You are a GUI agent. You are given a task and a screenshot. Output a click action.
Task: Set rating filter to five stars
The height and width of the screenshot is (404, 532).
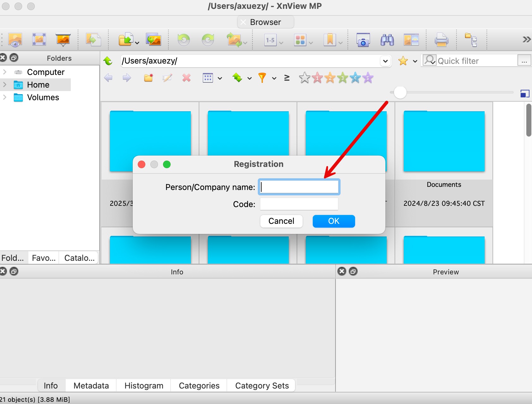coord(368,78)
